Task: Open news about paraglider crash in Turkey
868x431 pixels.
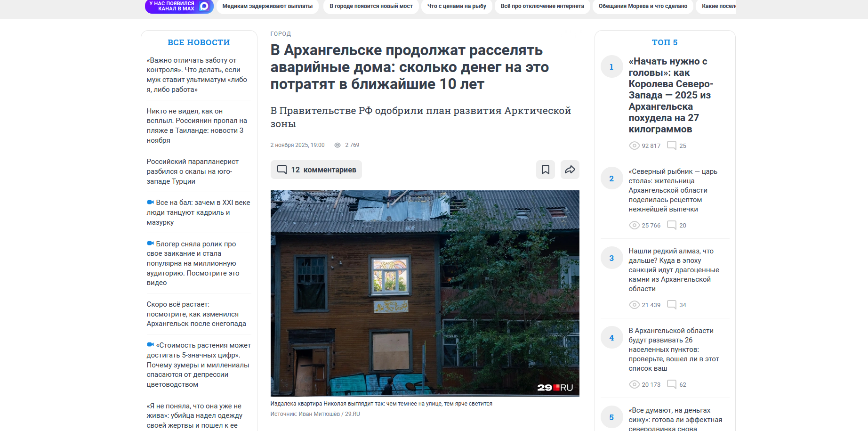Action: tap(193, 171)
